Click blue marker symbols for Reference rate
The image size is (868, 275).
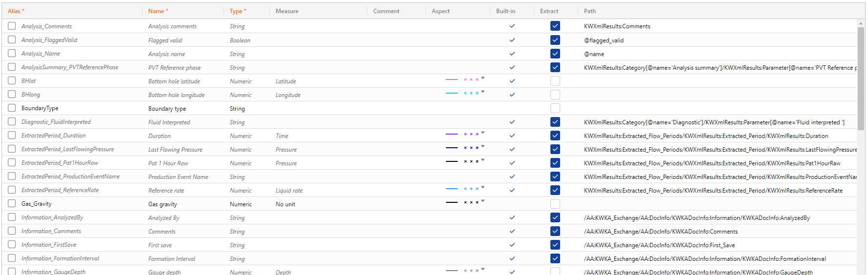pos(471,189)
